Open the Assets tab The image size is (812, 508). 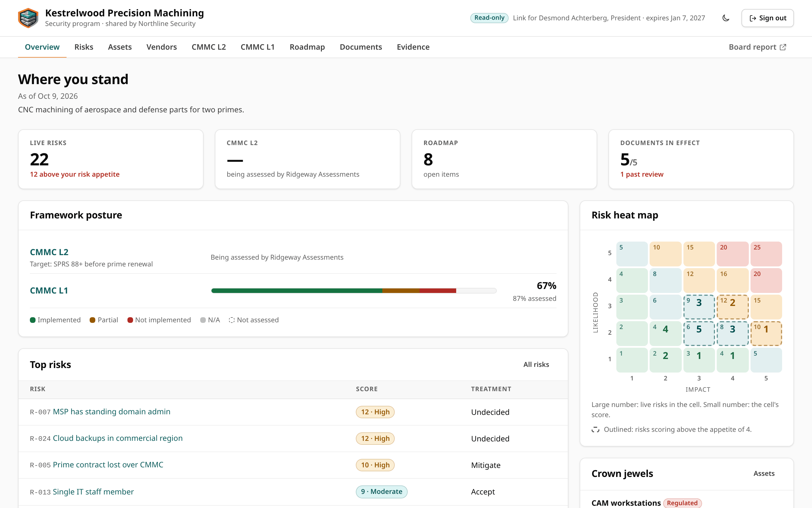(120, 47)
